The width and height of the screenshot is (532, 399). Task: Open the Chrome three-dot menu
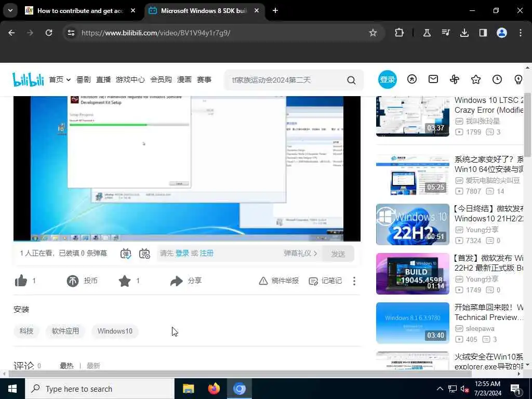(x=521, y=33)
